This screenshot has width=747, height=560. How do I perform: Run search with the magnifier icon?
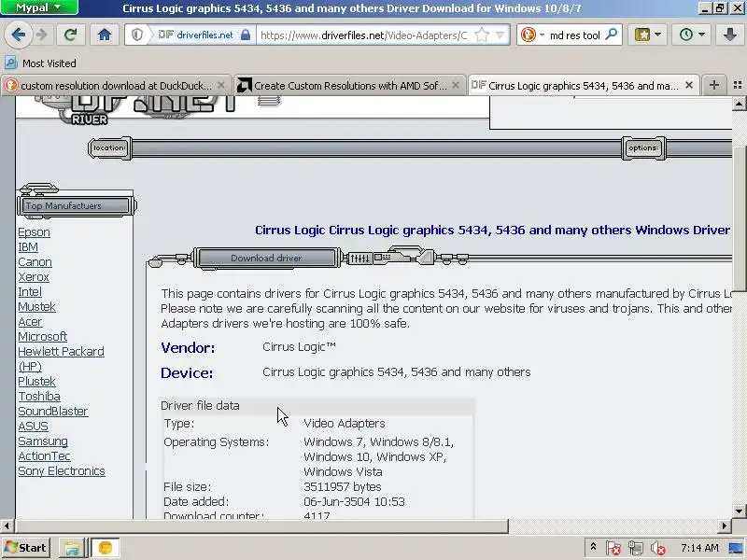612,34
